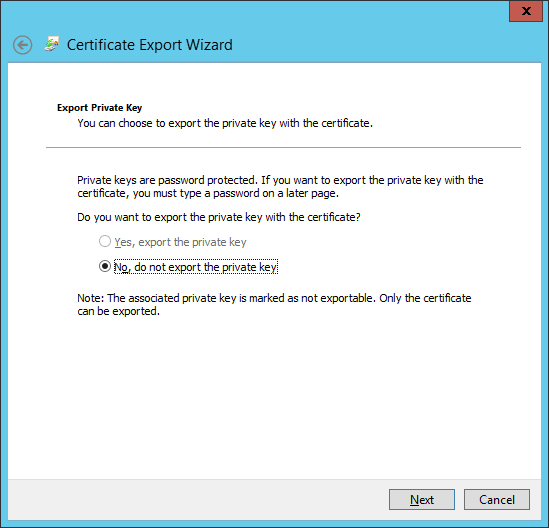Abort the export with the Cancel button
Screen dimensions: 549x528
coord(496,499)
